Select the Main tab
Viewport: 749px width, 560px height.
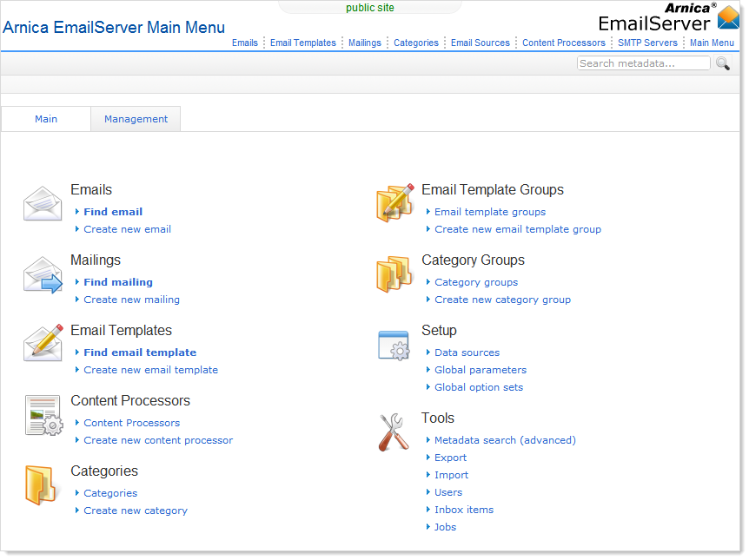pyautogui.click(x=46, y=119)
